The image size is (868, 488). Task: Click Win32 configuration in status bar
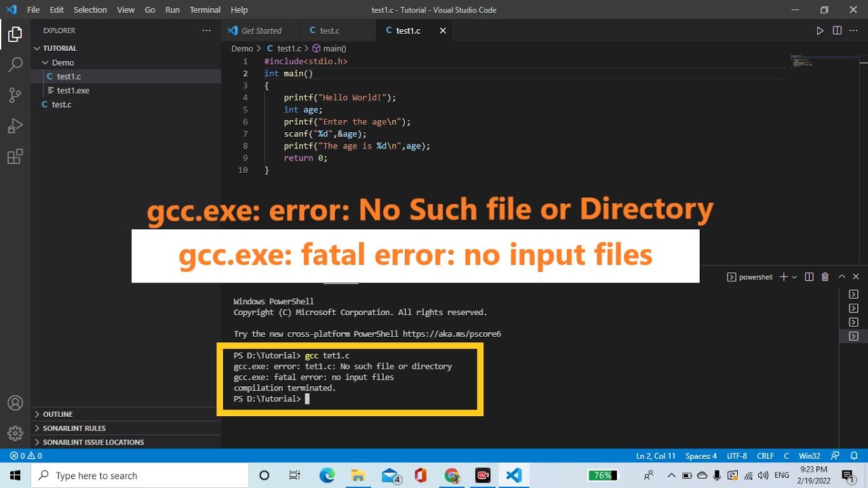coord(810,456)
